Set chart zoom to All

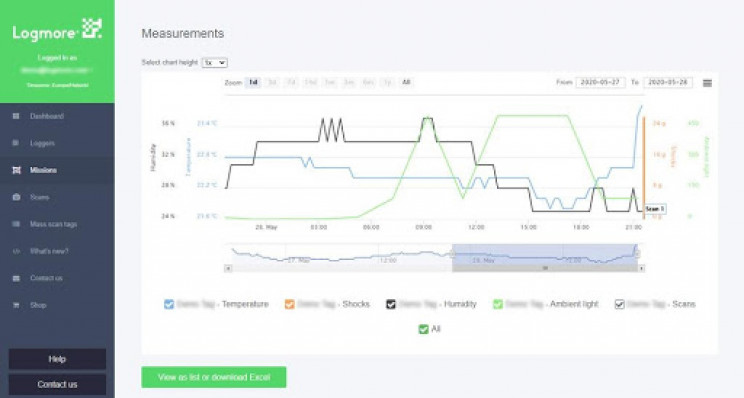[406, 83]
